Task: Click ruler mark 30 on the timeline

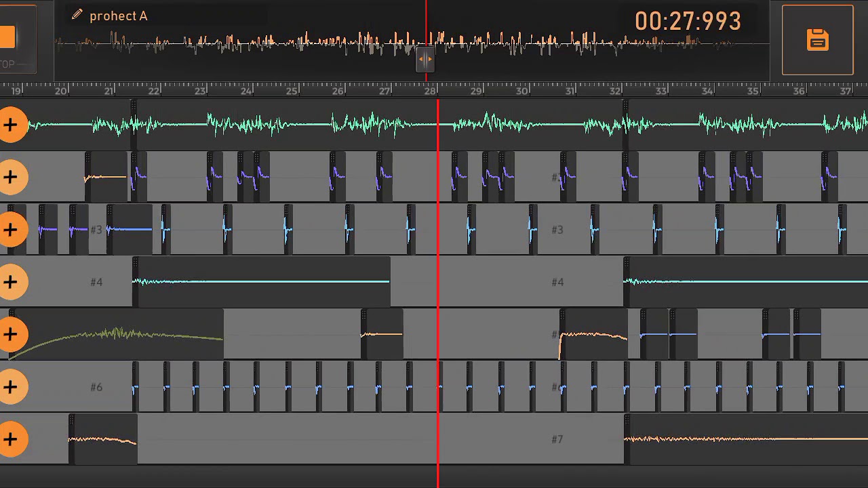Action: (522, 91)
